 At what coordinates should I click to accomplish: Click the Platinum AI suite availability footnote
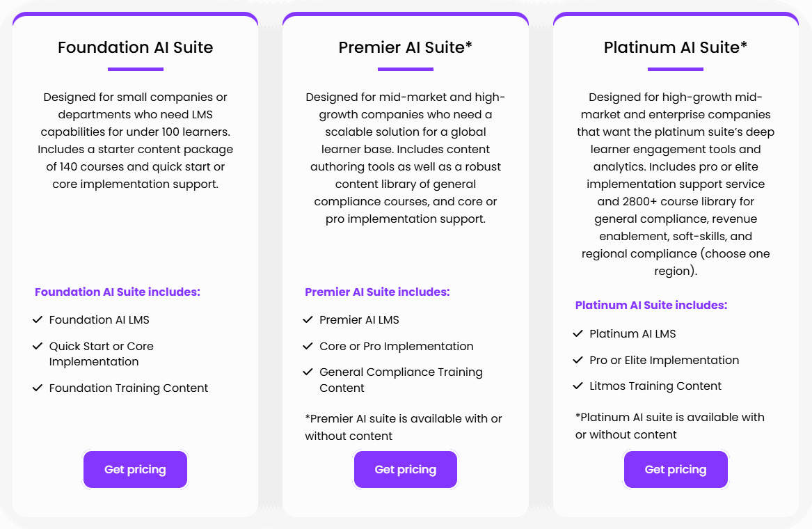(x=670, y=426)
